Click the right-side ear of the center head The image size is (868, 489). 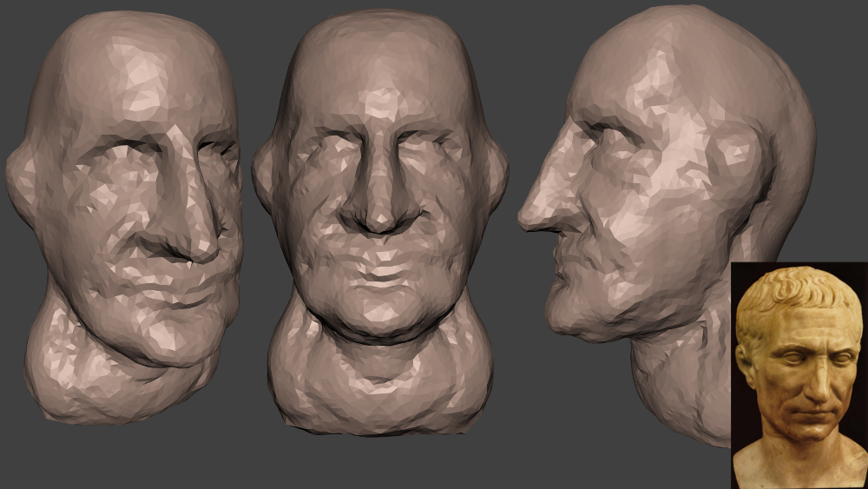point(496,178)
